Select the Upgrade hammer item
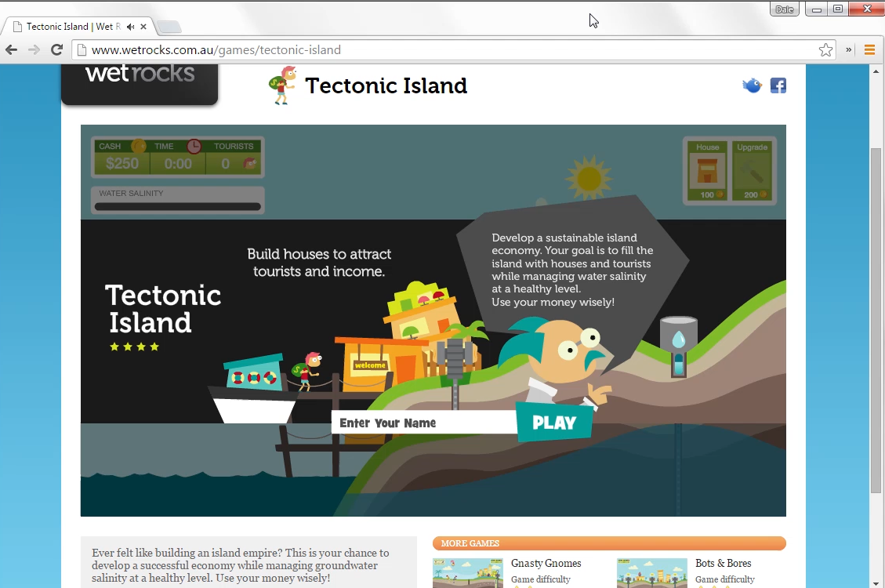This screenshot has height=588, width=885. pos(753,170)
